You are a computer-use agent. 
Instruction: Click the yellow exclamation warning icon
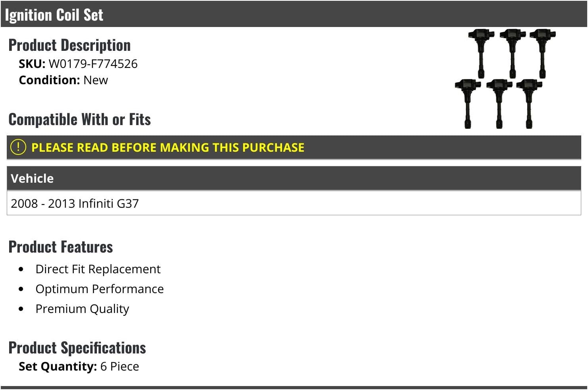coord(18,147)
